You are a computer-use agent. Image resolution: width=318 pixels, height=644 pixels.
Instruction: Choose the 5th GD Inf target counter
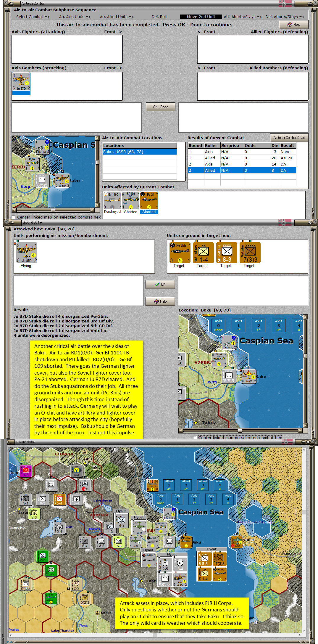pos(227,253)
